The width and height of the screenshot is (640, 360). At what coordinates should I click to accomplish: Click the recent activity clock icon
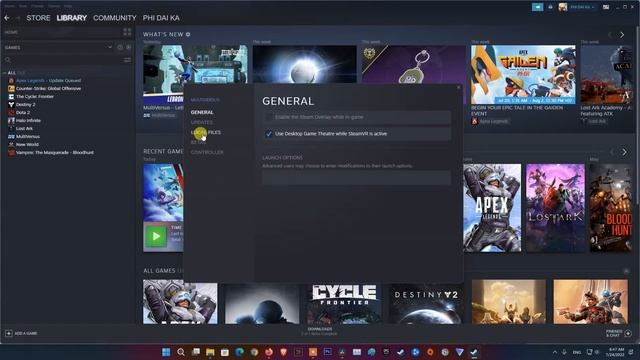pyautogui.click(x=120, y=47)
